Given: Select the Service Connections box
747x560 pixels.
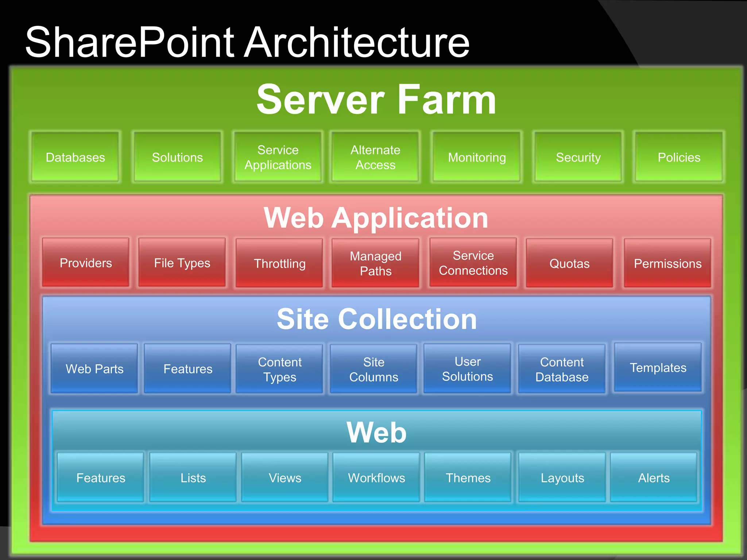Looking at the screenshot, I should (x=473, y=262).
